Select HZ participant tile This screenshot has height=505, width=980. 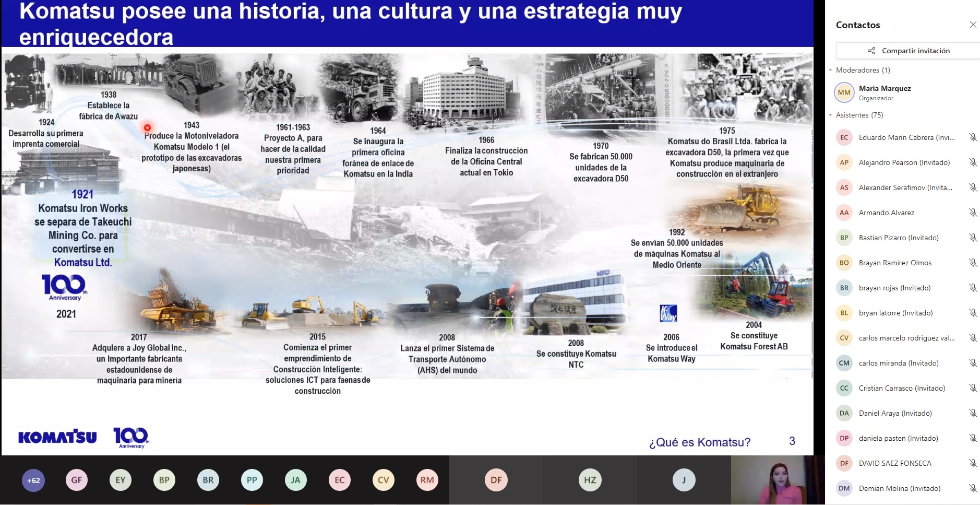click(590, 480)
